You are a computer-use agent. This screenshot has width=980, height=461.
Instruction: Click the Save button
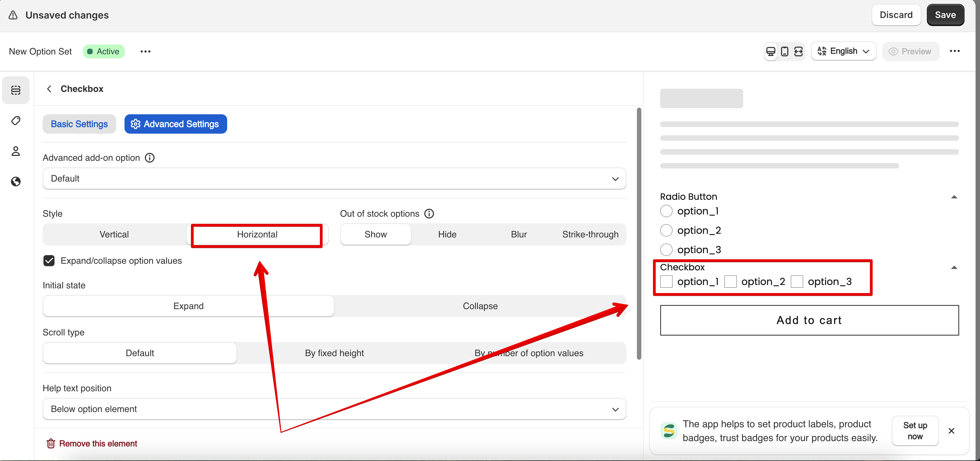pyautogui.click(x=945, y=15)
